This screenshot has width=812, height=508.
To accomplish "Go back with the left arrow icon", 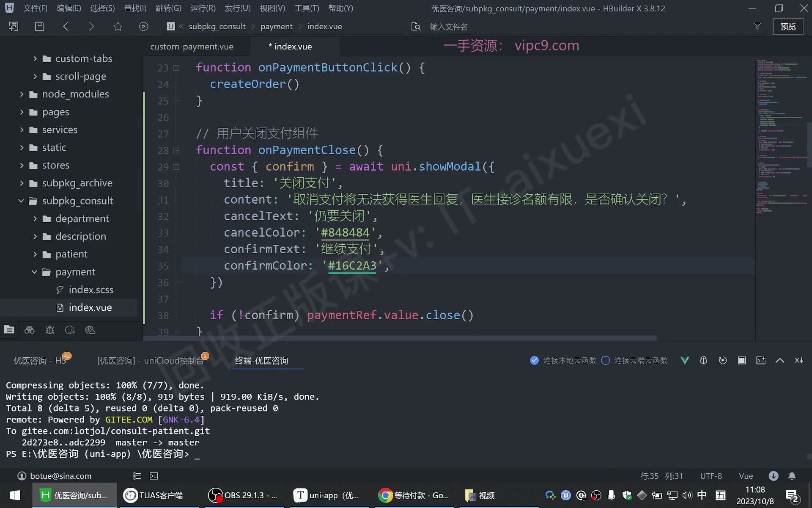I will [x=66, y=26].
